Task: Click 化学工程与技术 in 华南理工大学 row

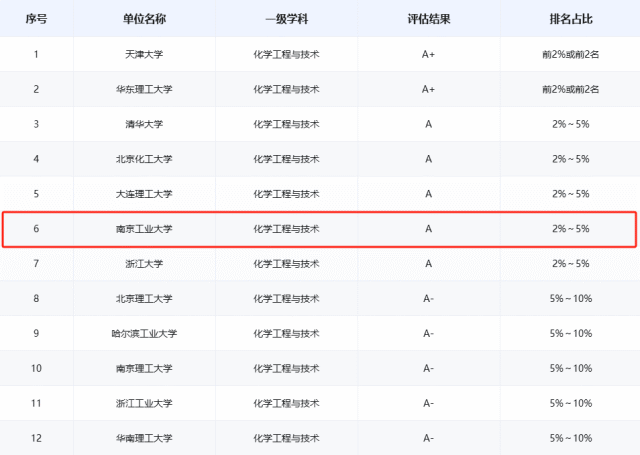Action: [286, 438]
